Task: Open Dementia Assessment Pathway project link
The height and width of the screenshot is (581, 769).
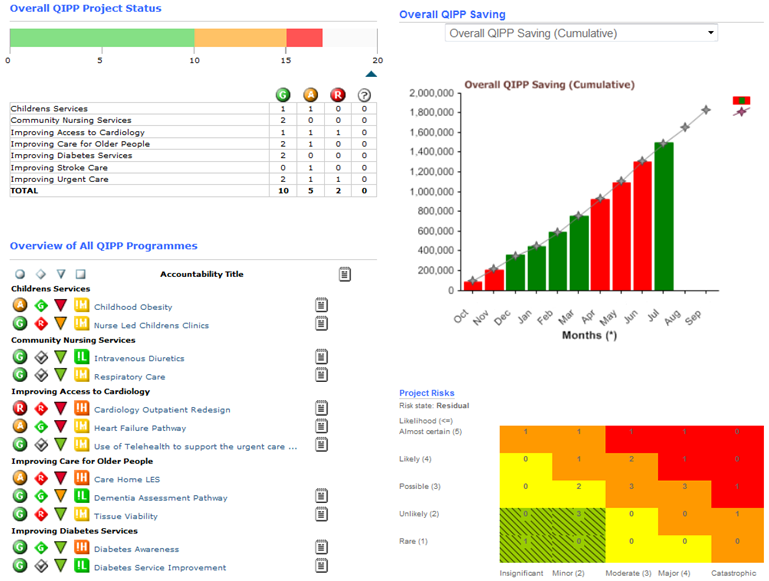Action: 160,497
